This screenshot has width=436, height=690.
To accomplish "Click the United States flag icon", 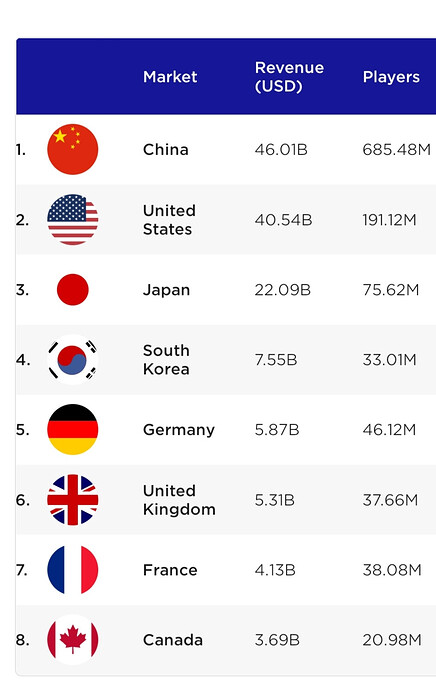I will click(73, 220).
